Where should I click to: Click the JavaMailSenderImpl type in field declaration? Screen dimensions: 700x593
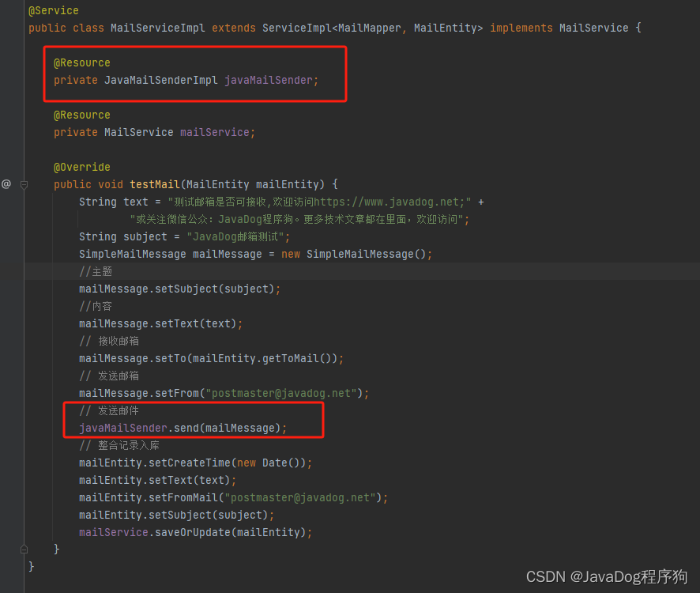point(161,80)
